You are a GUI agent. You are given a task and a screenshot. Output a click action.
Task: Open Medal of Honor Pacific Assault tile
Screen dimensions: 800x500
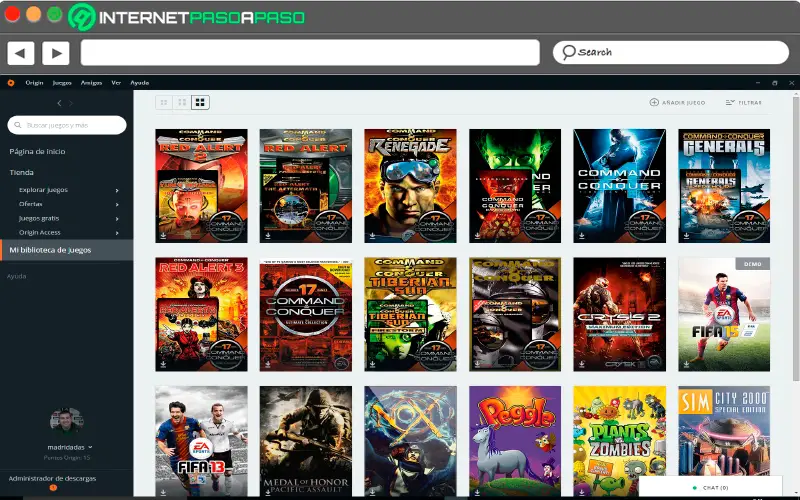(x=306, y=441)
